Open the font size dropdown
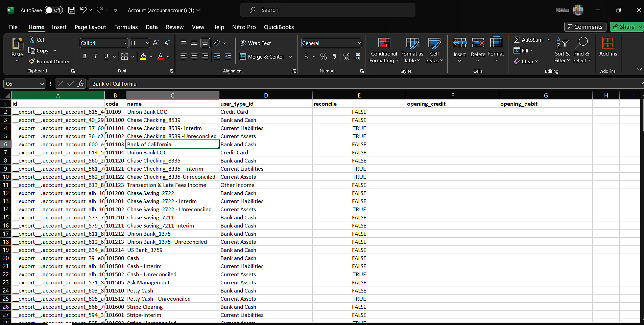644x325 pixels. pos(147,43)
